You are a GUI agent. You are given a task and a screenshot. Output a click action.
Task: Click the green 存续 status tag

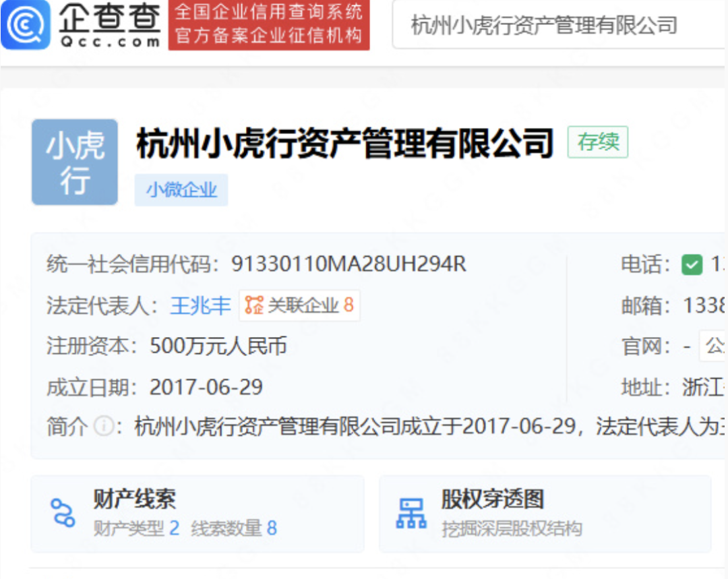click(597, 142)
